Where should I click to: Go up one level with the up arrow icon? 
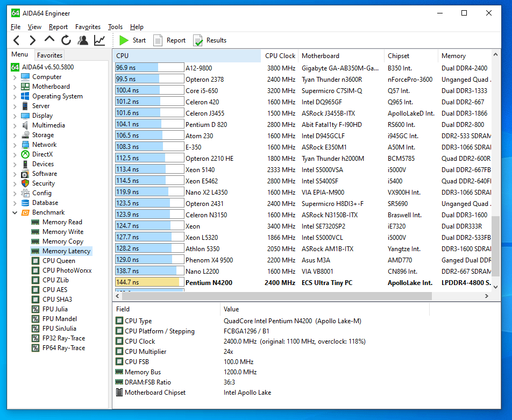click(x=49, y=39)
